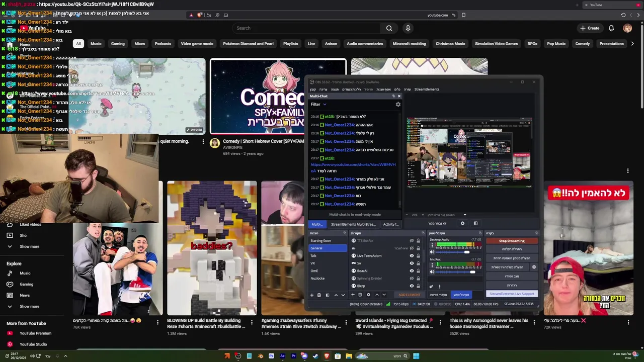
Task: Move source up in the sources dock
Action: tap(377, 295)
